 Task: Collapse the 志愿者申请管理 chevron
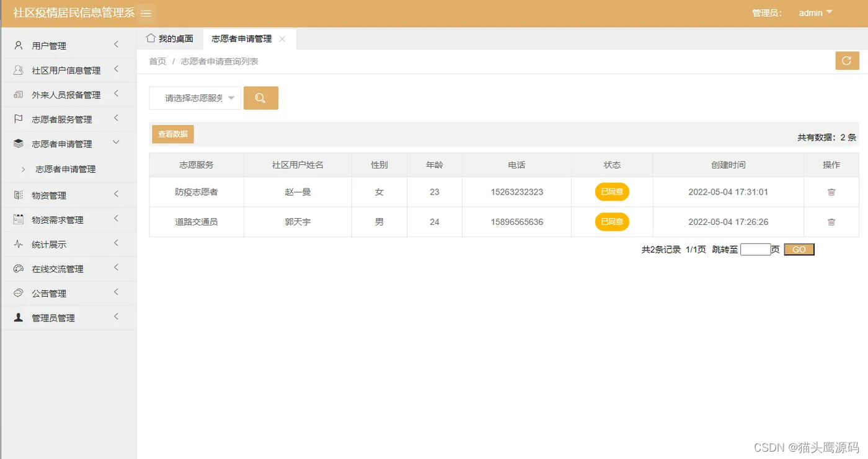coord(116,142)
